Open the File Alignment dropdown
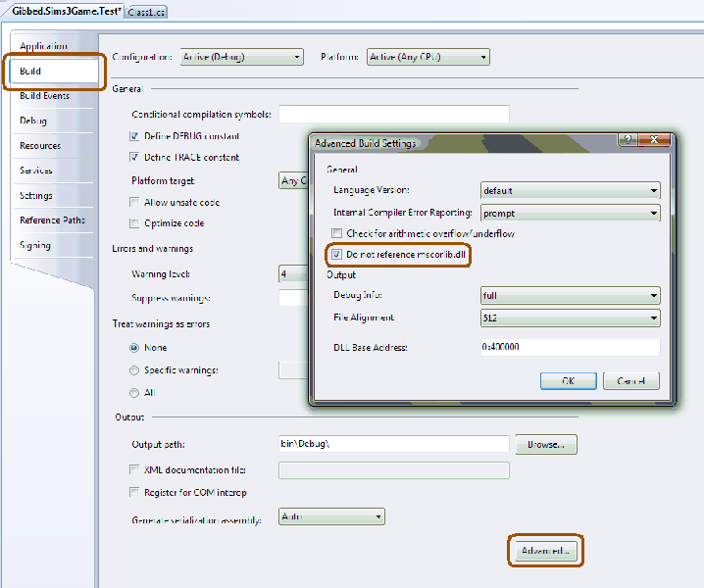704x588 pixels. tap(570, 318)
